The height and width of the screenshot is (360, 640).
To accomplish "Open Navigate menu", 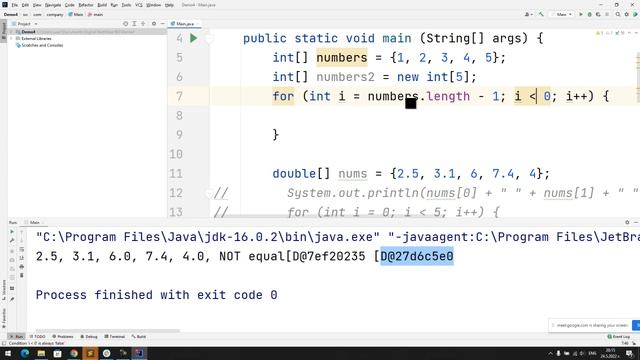I will point(53,5).
